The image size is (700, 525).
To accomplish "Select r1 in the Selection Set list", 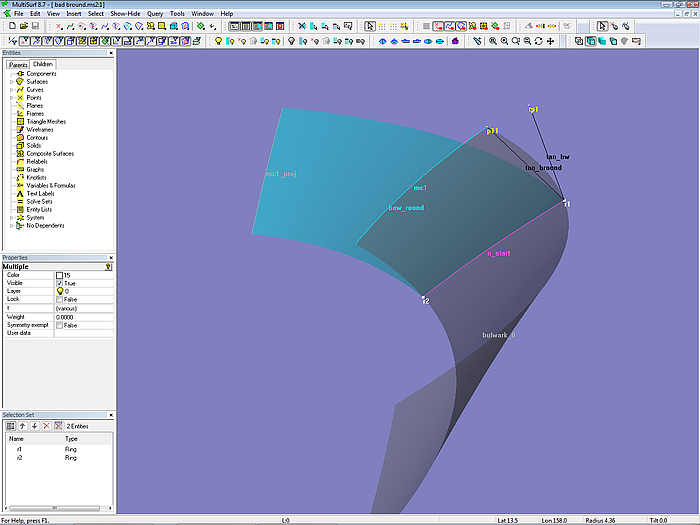I will pyautogui.click(x=20, y=449).
